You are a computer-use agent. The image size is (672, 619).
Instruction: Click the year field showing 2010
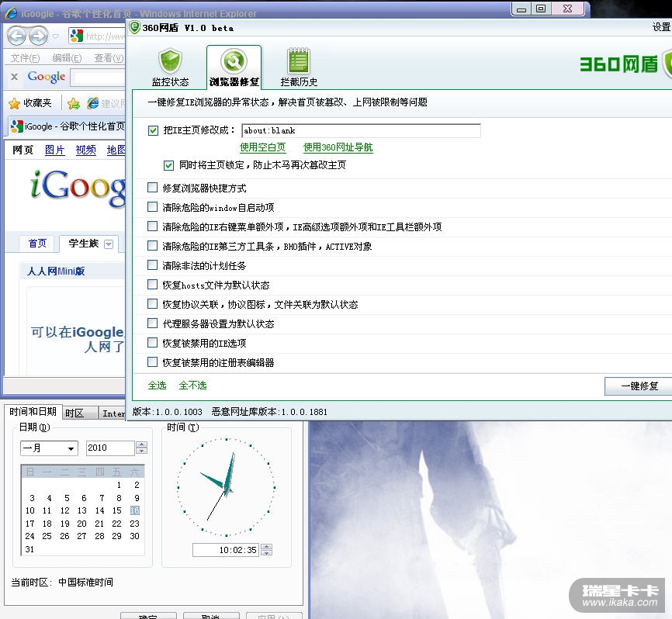coord(110,448)
